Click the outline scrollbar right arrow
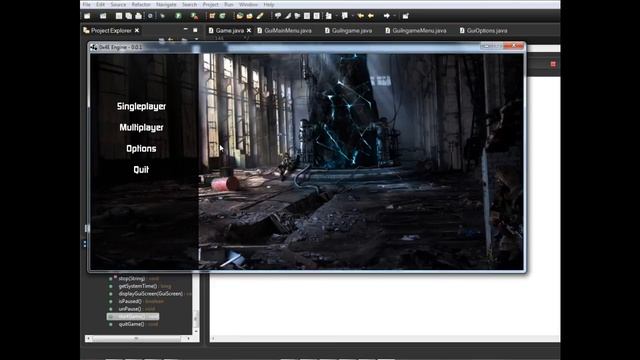 coord(188,338)
